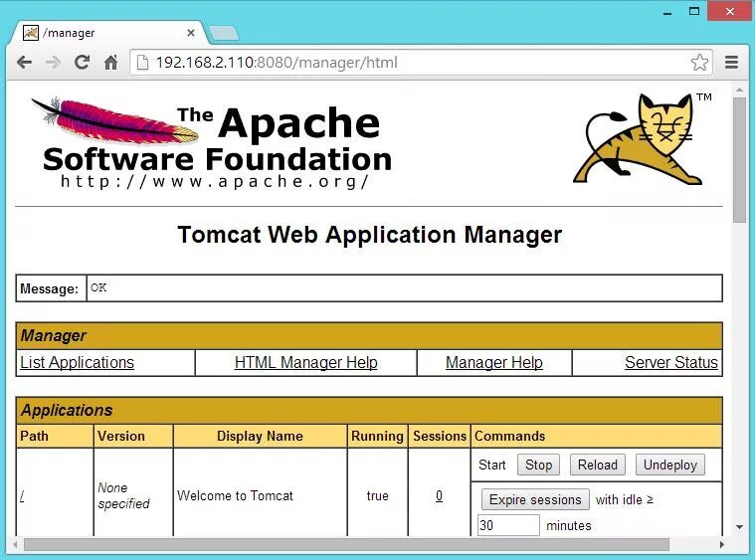Open the Chrome hamburger menu
Image resolution: width=755 pixels, height=560 pixels.
pyautogui.click(x=731, y=62)
